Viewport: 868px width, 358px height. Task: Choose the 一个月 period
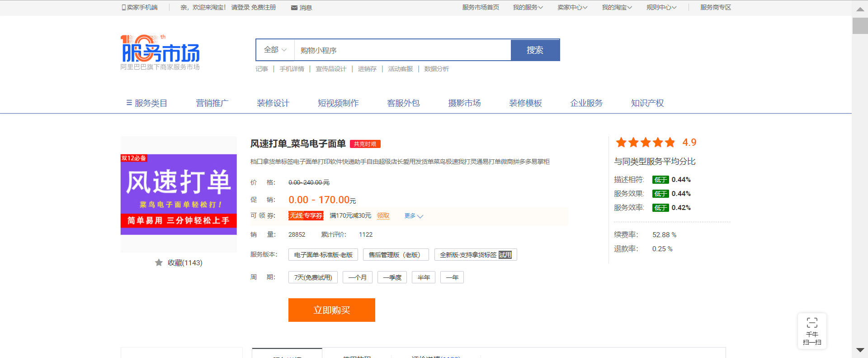(x=357, y=277)
